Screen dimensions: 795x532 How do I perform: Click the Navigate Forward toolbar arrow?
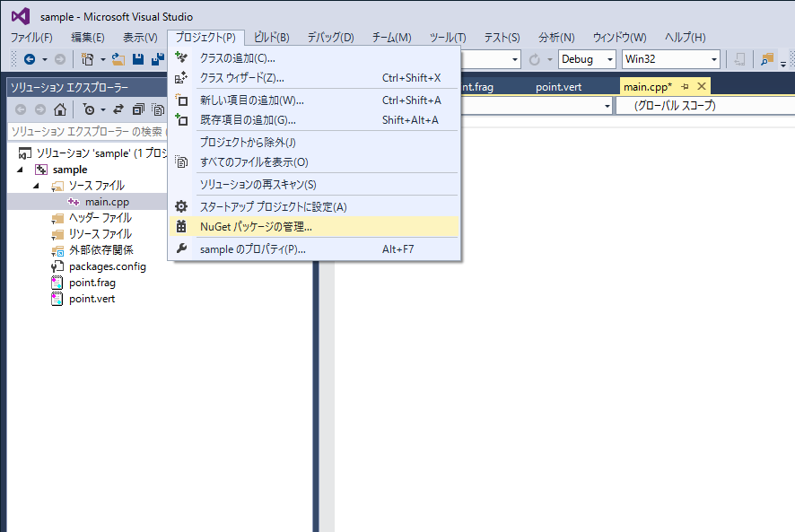[x=60, y=59]
